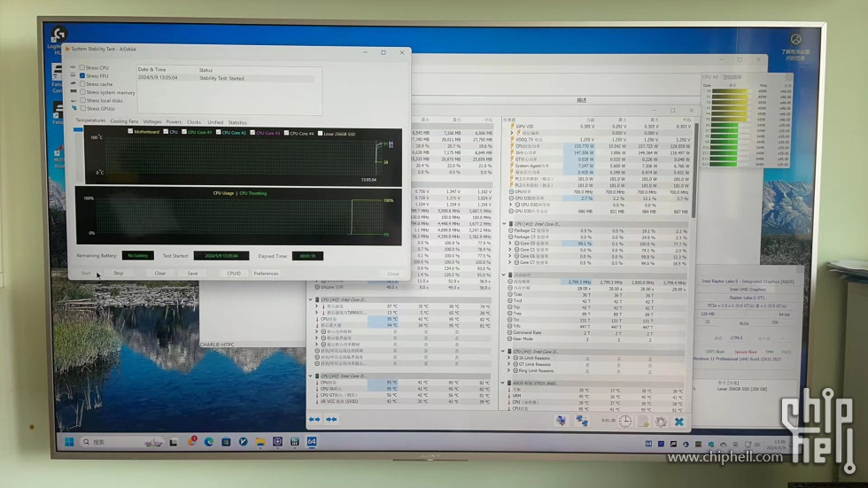Switch to Statistics tab

[237, 122]
